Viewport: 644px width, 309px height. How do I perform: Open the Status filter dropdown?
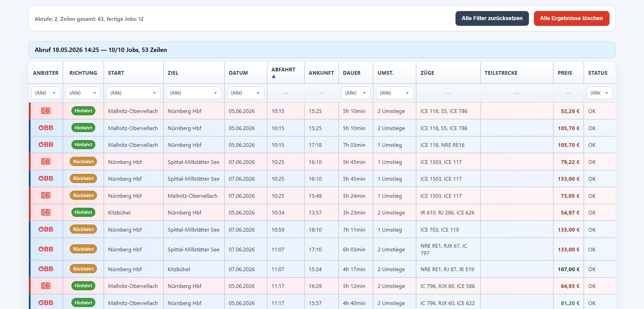point(599,93)
